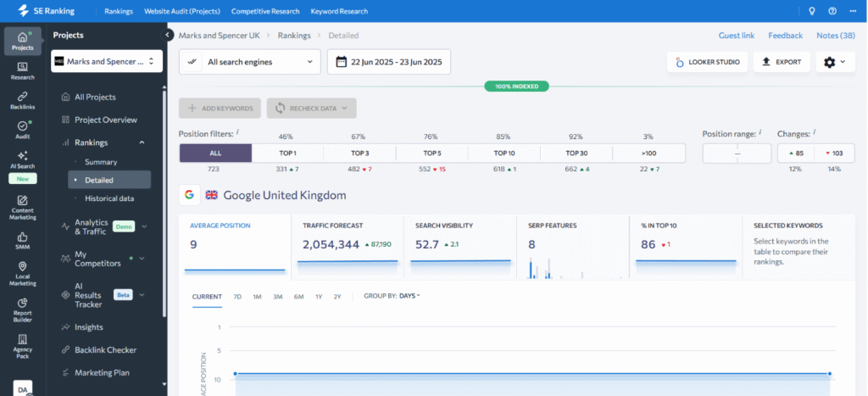Click the DA user avatar
This screenshot has width=868, height=396.
(x=23, y=389)
